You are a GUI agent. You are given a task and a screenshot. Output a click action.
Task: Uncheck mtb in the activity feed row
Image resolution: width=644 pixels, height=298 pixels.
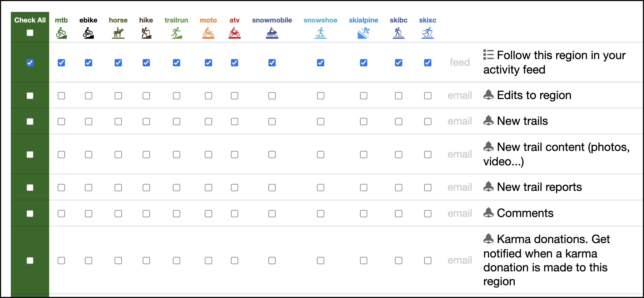point(61,63)
